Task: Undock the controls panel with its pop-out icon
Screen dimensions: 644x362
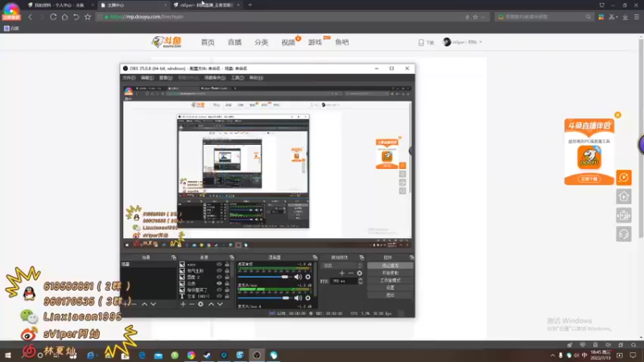Action: (x=411, y=257)
